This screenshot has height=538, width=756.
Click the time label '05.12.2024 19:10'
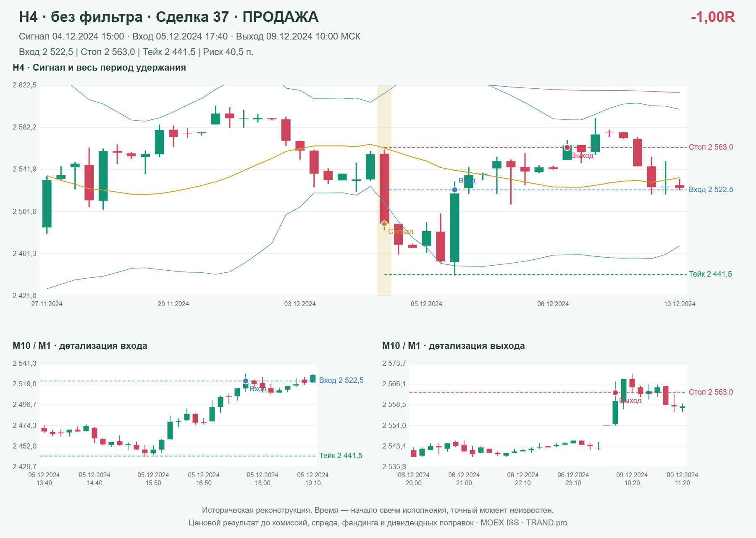[313, 479]
